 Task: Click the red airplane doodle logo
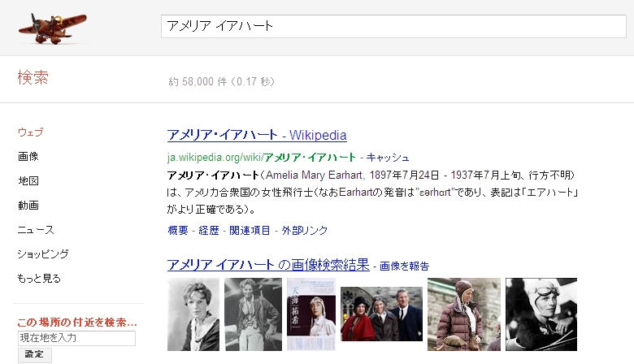pos(52,28)
